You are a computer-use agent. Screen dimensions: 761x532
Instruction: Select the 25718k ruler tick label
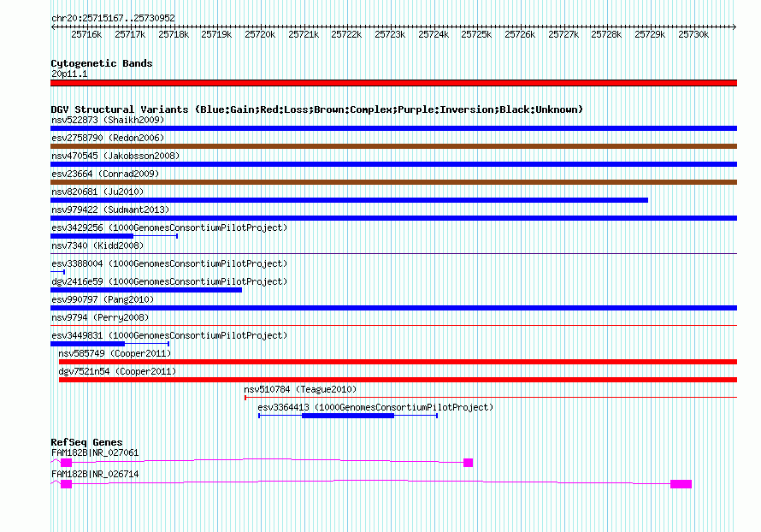[174, 34]
